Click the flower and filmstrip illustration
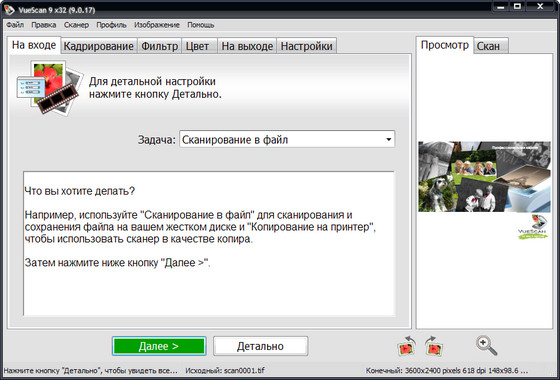 49,88
